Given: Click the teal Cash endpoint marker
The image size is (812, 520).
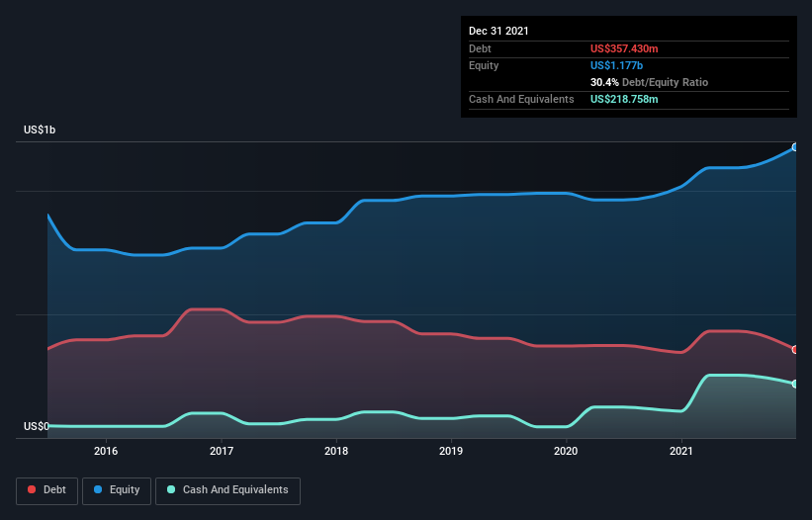Looking at the screenshot, I should click(795, 384).
